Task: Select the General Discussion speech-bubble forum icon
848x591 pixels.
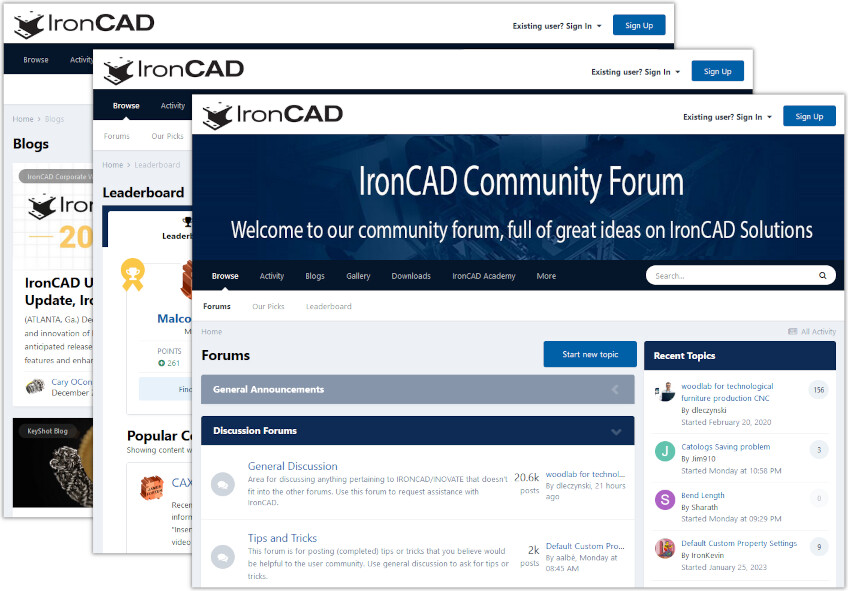Action: coord(222,484)
